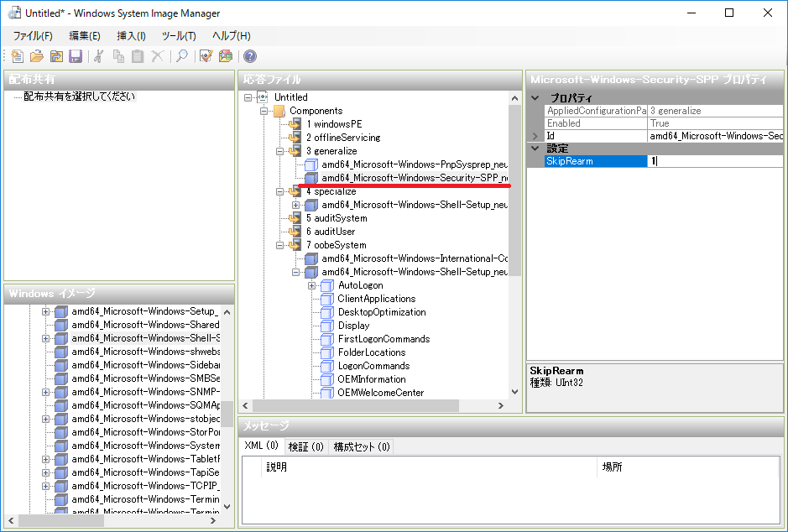Click answer file pane scroll-right arrow
788x532 pixels.
500,405
